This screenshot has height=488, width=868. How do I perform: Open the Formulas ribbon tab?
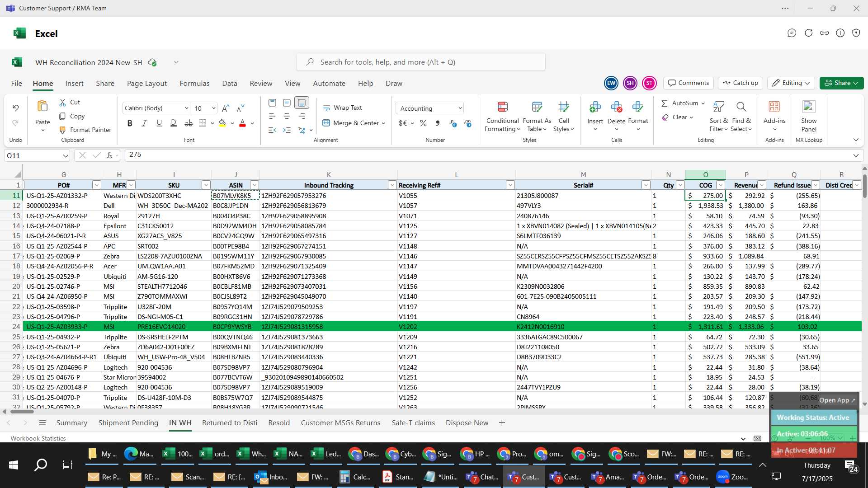point(194,84)
